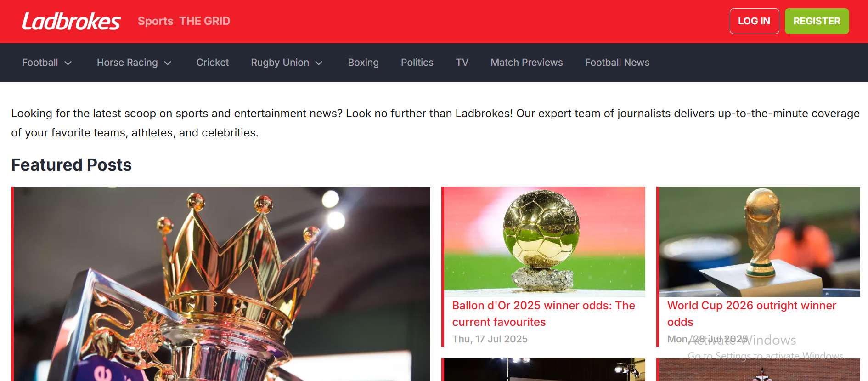The width and height of the screenshot is (868, 381).
Task: Click the green REGISTER button
Action: point(817,21)
